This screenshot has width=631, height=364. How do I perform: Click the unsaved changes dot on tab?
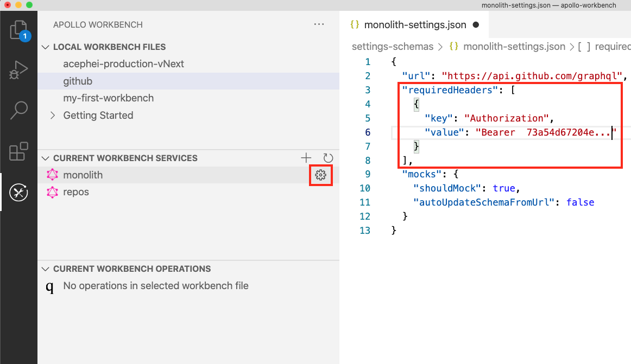click(476, 24)
